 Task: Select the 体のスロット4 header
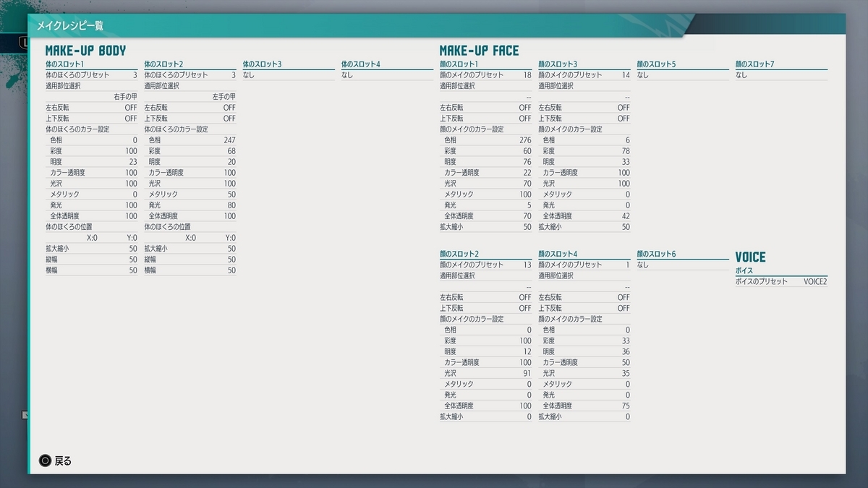[x=361, y=64]
